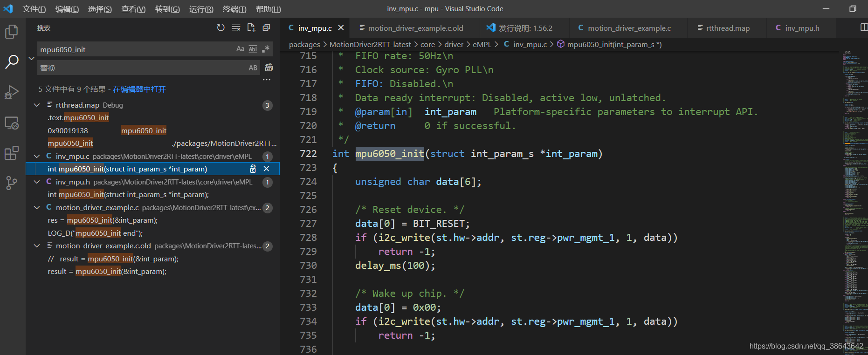Click 'eMPL' breadcrumb
The width and height of the screenshot is (868, 355).
[482, 44]
